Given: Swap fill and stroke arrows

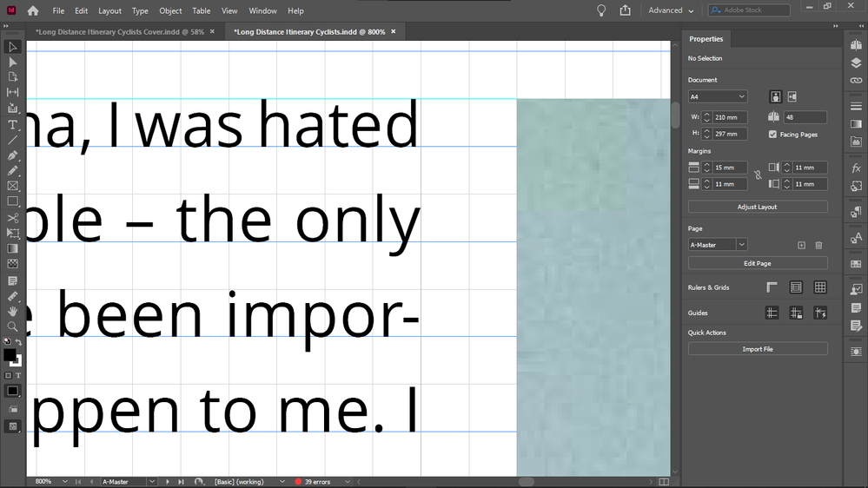Looking at the screenshot, I should coord(18,342).
